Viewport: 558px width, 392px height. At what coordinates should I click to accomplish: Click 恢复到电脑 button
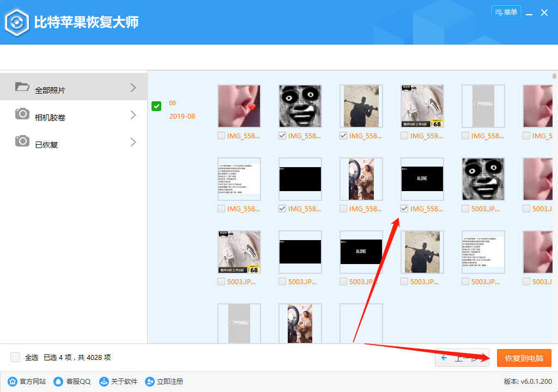tap(524, 358)
